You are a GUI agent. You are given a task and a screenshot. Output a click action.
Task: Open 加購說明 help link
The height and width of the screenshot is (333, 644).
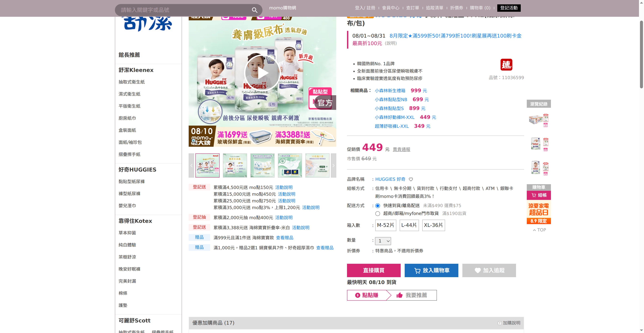(x=509, y=323)
